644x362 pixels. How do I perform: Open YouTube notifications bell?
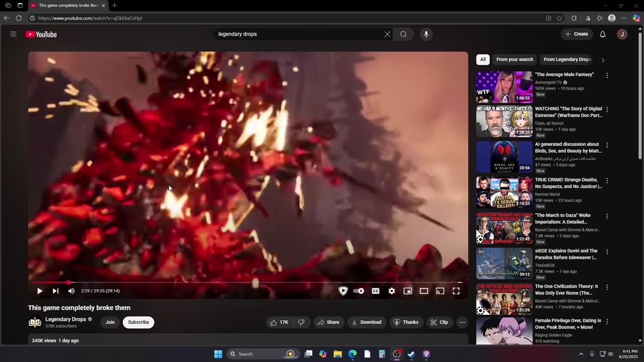pos(603,34)
